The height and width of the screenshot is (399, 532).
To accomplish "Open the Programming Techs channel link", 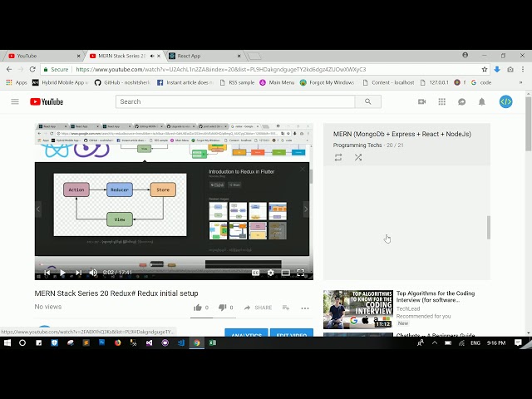I will (357, 145).
